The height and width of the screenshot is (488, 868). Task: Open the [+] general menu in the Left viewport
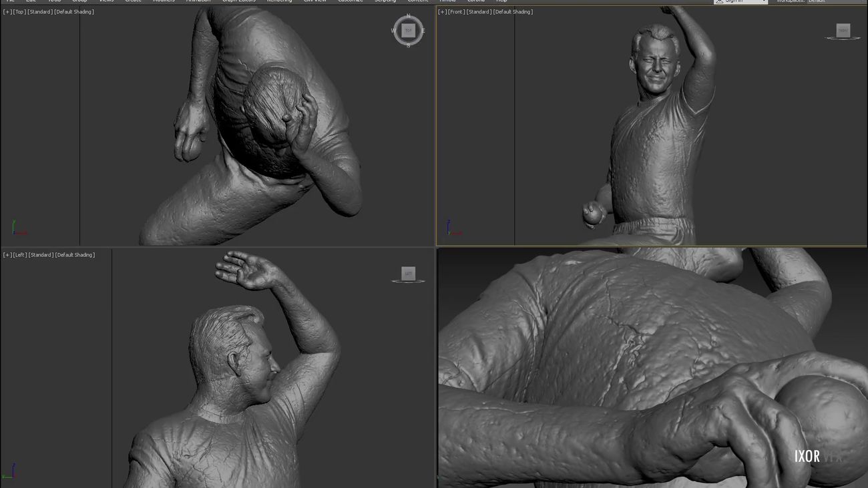(7, 255)
